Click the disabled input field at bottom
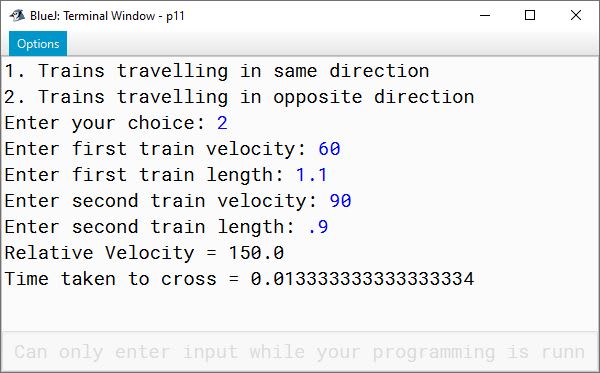 [300, 352]
